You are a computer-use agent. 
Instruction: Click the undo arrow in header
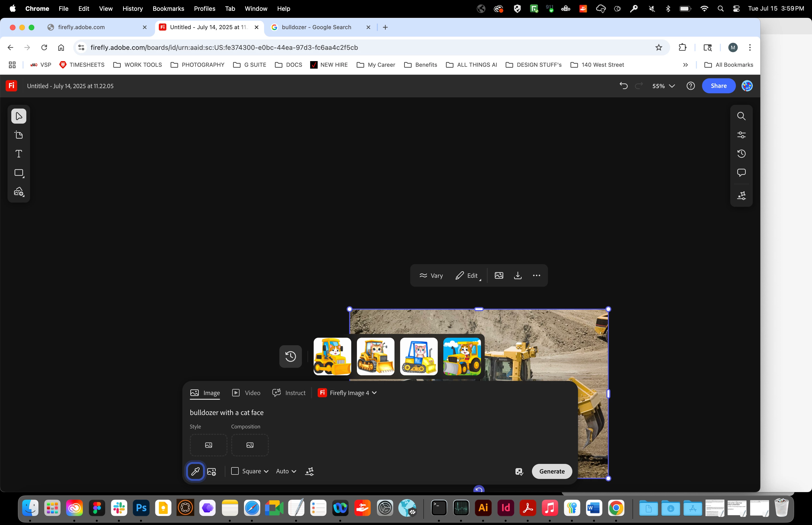(623, 86)
